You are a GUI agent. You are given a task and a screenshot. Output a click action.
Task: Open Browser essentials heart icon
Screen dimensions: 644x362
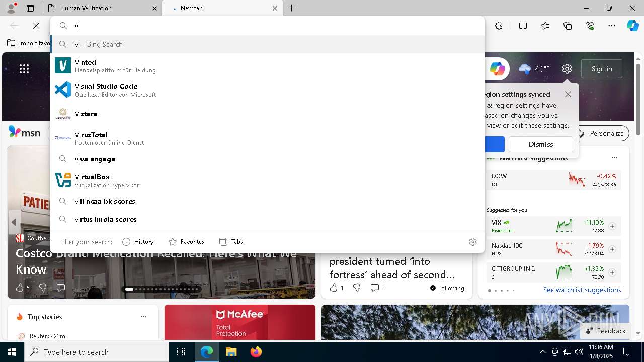pos(590,26)
